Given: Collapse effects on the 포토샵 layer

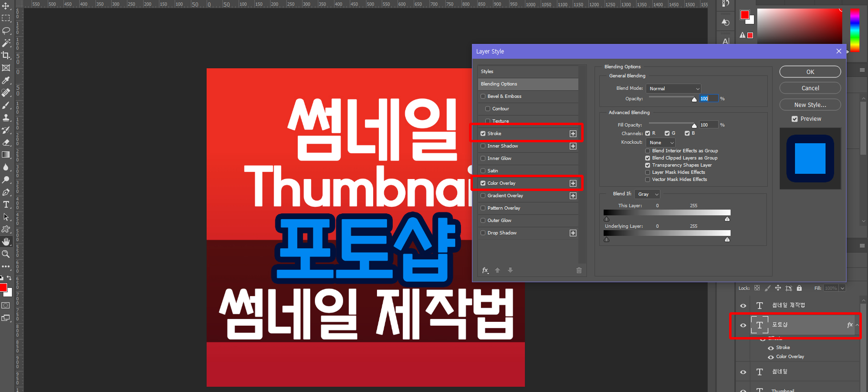Looking at the screenshot, I should [857, 325].
